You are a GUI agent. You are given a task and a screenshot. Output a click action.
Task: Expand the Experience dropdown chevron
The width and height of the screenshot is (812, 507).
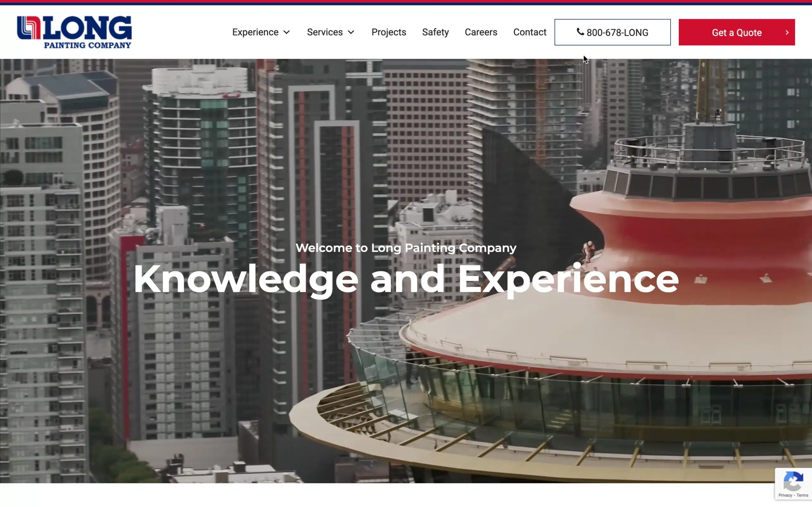[x=286, y=32]
